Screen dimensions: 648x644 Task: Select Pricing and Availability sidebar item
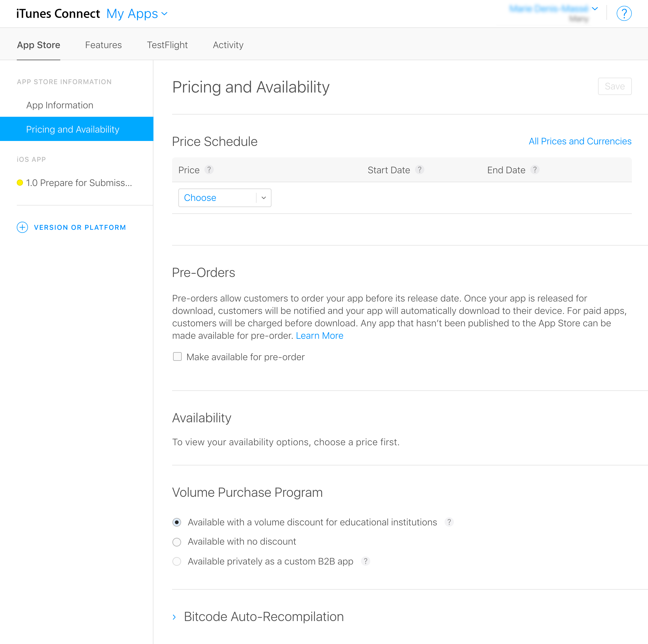[x=77, y=129]
